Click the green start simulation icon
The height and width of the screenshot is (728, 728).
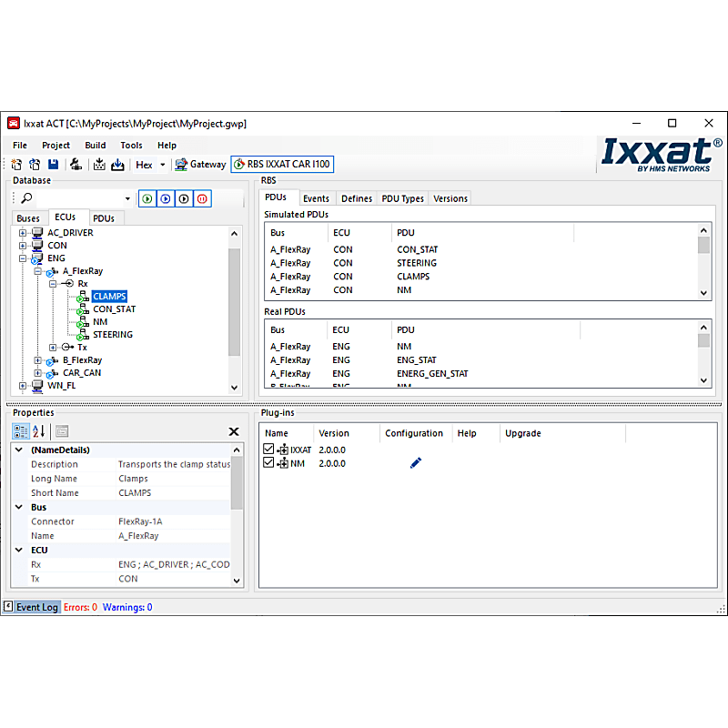click(x=147, y=198)
